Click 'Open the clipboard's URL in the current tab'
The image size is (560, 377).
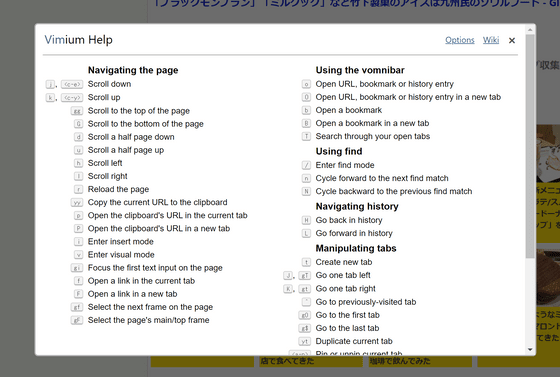(x=168, y=216)
